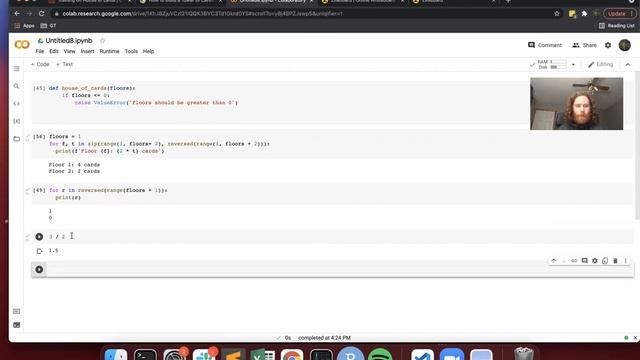Open Colab settings gear in header
Viewport: 640px width, 360px height.
(x=608, y=45)
